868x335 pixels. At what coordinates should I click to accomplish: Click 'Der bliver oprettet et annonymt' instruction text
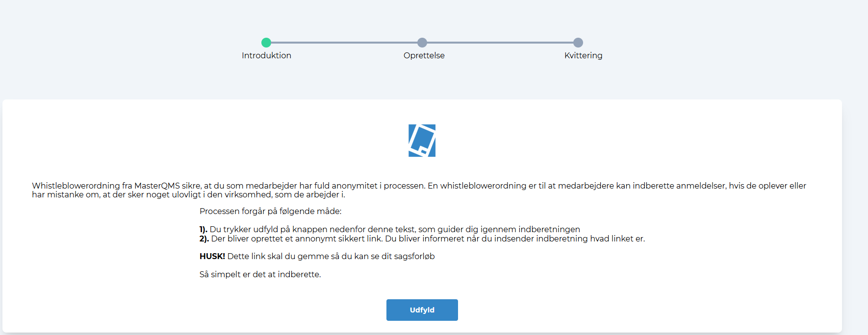[x=428, y=239]
